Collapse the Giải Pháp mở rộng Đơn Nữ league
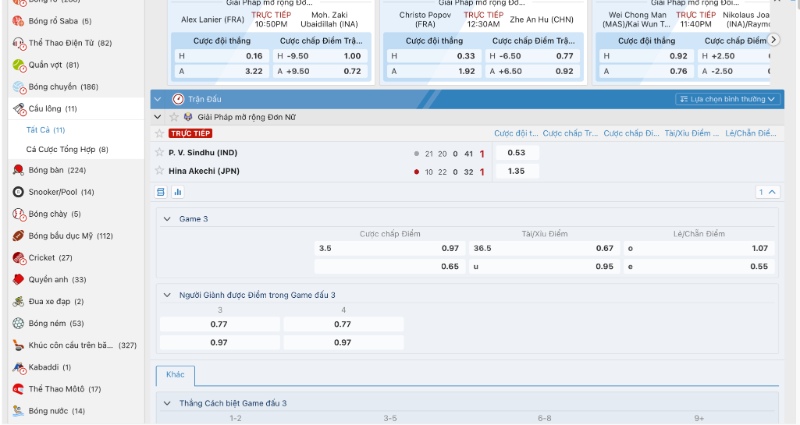The height and width of the screenshot is (425, 800). tap(158, 117)
